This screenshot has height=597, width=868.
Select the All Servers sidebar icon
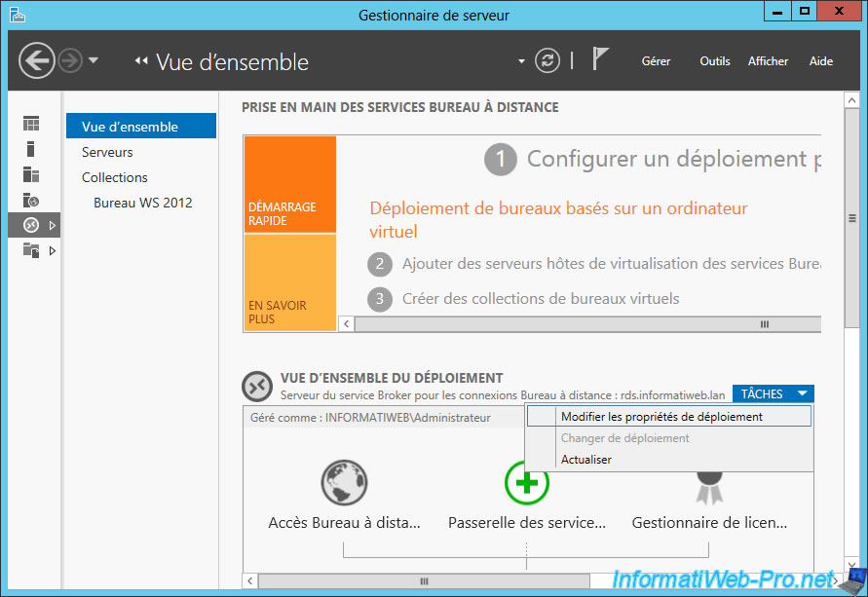pyautogui.click(x=31, y=174)
